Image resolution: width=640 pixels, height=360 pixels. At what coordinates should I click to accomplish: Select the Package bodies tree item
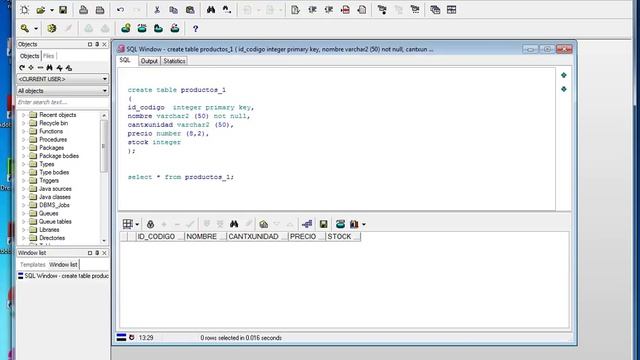59,156
